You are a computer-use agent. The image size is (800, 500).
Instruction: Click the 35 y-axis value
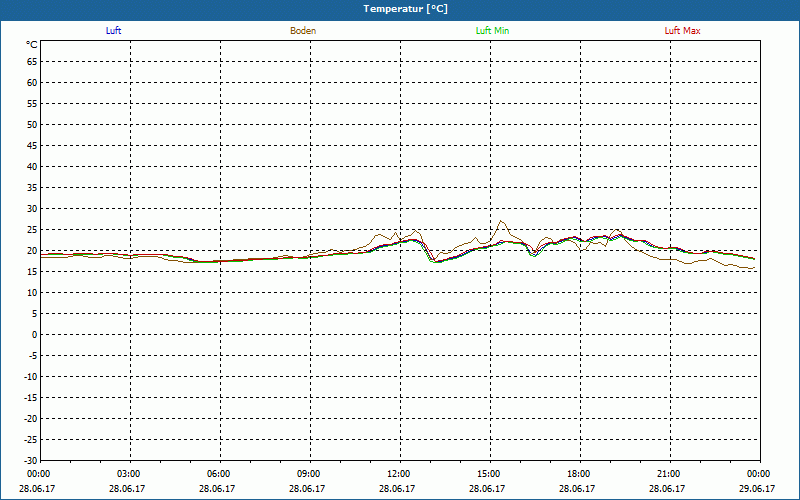tap(32, 188)
